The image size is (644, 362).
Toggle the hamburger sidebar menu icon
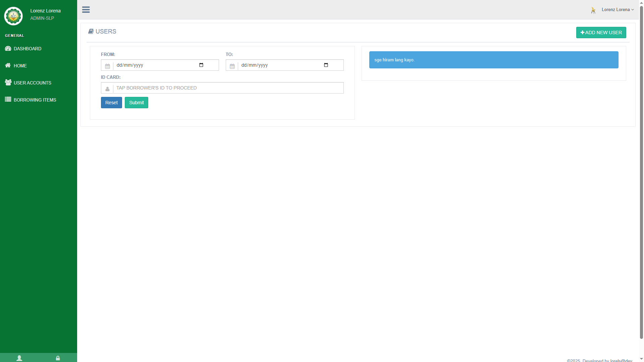coord(86,10)
